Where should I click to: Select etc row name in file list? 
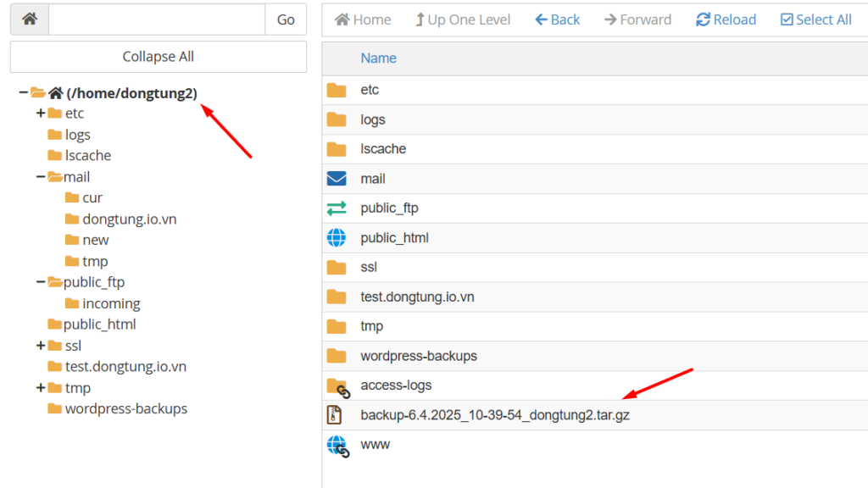click(x=370, y=90)
